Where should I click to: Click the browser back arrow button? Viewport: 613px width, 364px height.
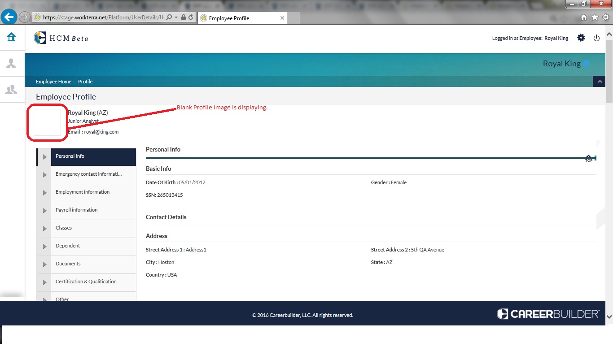[9, 17]
